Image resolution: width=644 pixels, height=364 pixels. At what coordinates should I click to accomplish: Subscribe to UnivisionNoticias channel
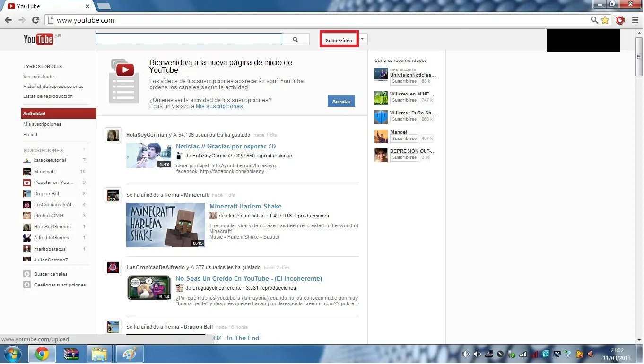tap(404, 82)
